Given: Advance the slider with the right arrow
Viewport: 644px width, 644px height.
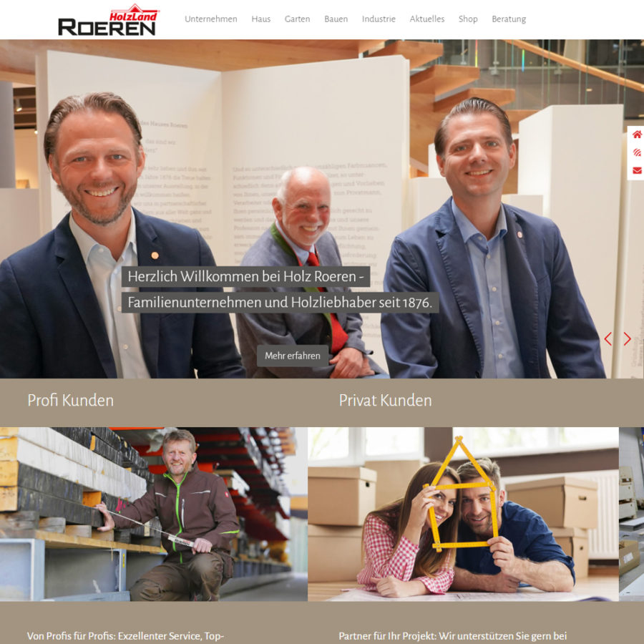Looking at the screenshot, I should pyautogui.click(x=627, y=339).
